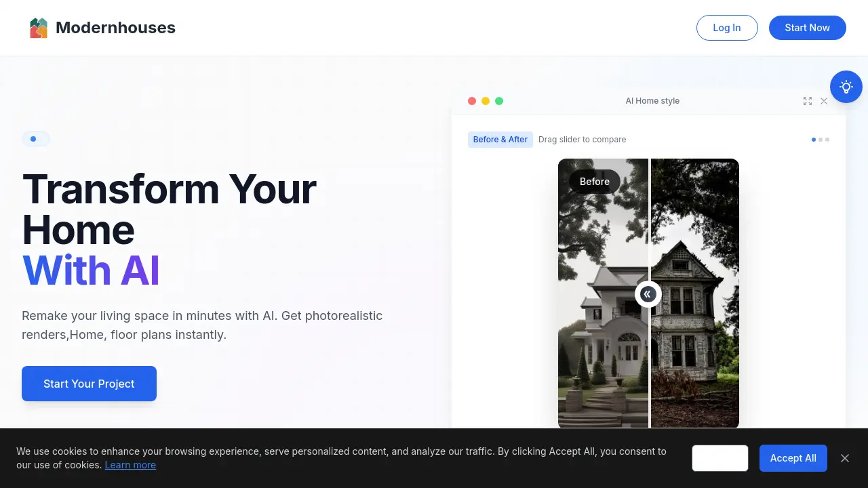This screenshot has width=868, height=488.
Task: Click the Modernhouses home logo icon
Action: (x=39, y=27)
